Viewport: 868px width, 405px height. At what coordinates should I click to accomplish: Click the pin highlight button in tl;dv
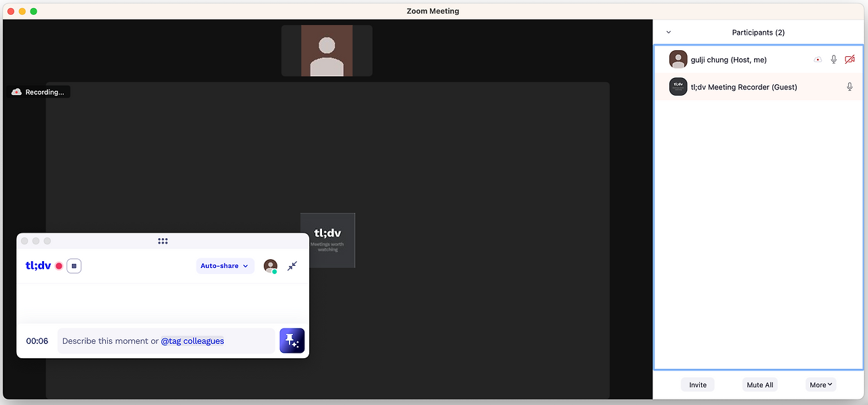click(292, 341)
